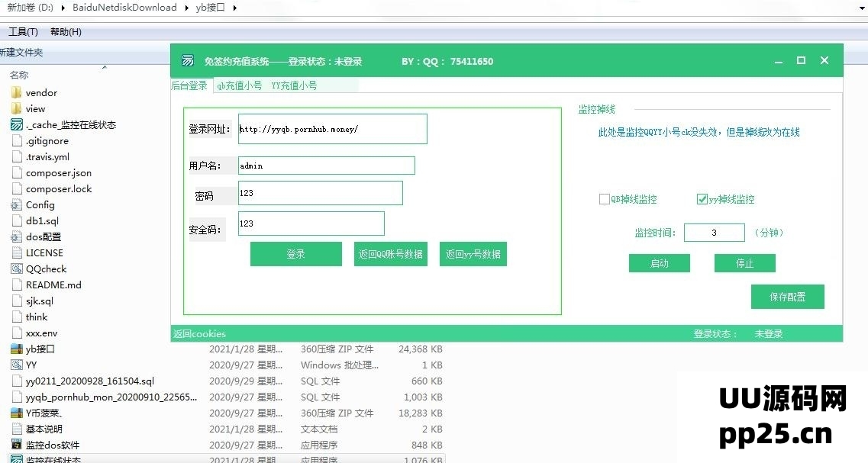Click the 保存配置 button

coord(787,297)
